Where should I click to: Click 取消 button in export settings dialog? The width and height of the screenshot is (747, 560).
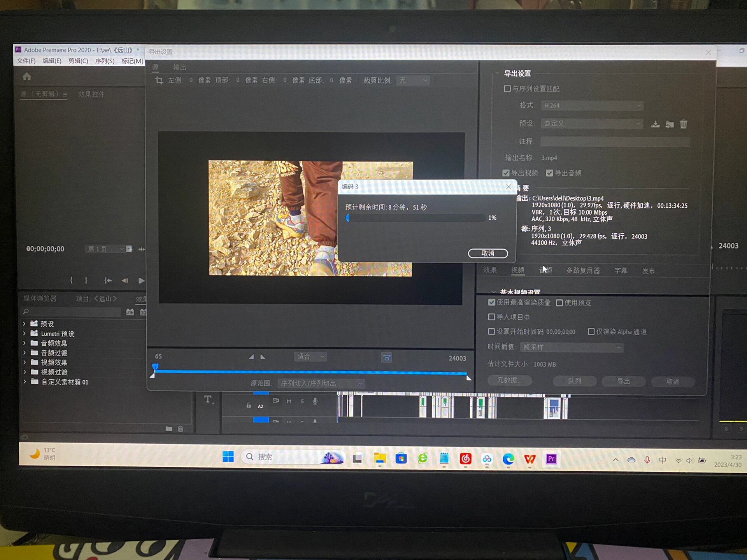click(672, 381)
